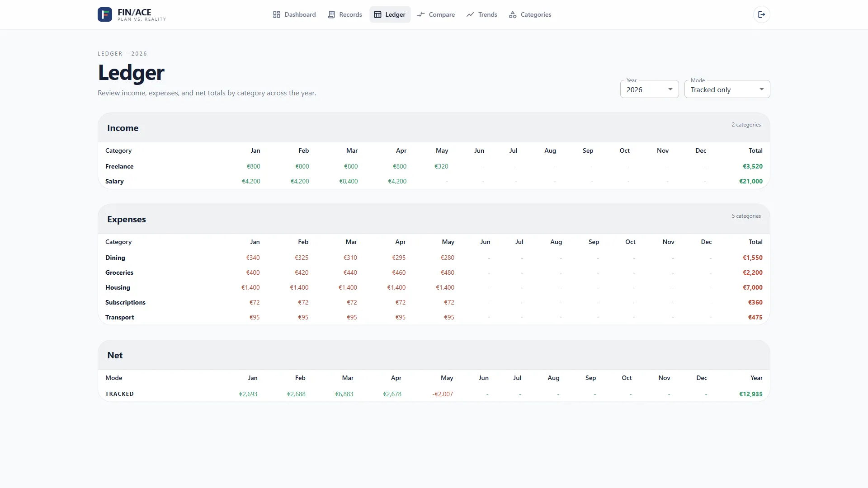This screenshot has width=868, height=488.
Task: Click the Housing expense row label
Action: pyautogui.click(x=118, y=287)
